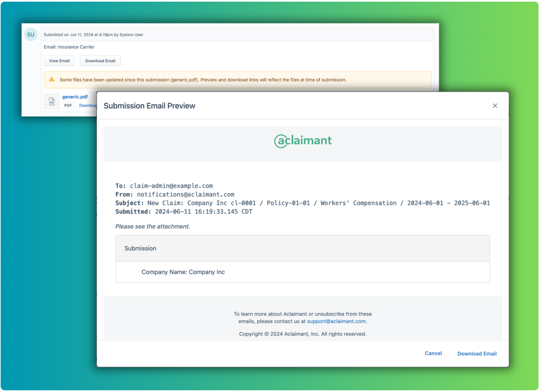Image resolution: width=540 pixels, height=392 pixels.
Task: Click the 'Submitted: 2024-06-11 16:19:33.145 CDT' line
Action: [184, 211]
